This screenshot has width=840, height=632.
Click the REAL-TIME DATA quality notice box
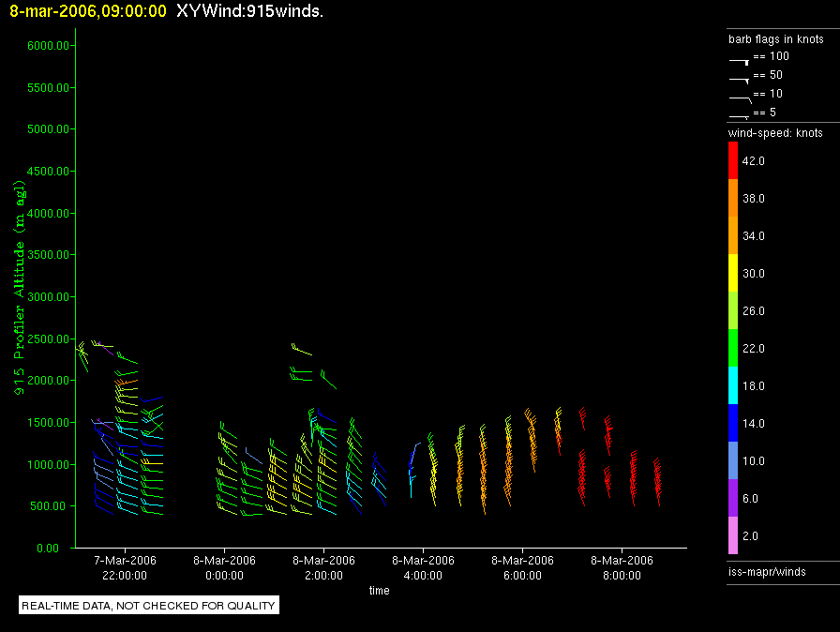pyautogui.click(x=149, y=606)
